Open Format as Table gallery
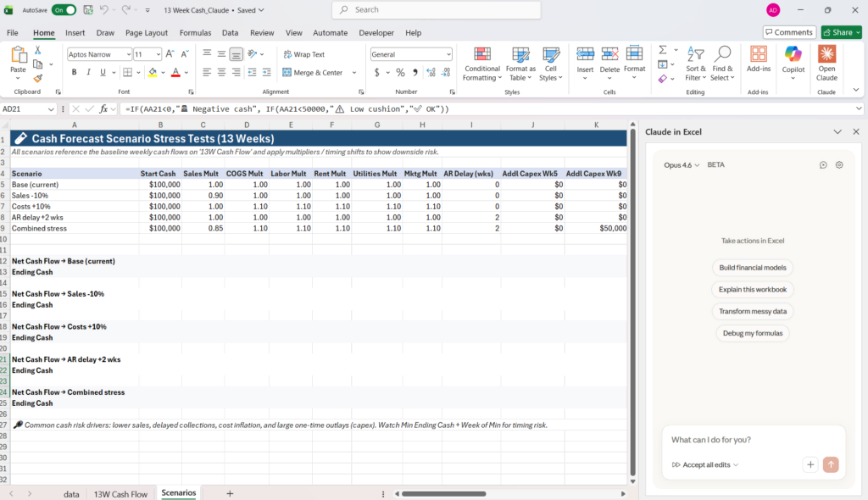Screen dimensions: 868x500 pyautogui.click(x=521, y=64)
